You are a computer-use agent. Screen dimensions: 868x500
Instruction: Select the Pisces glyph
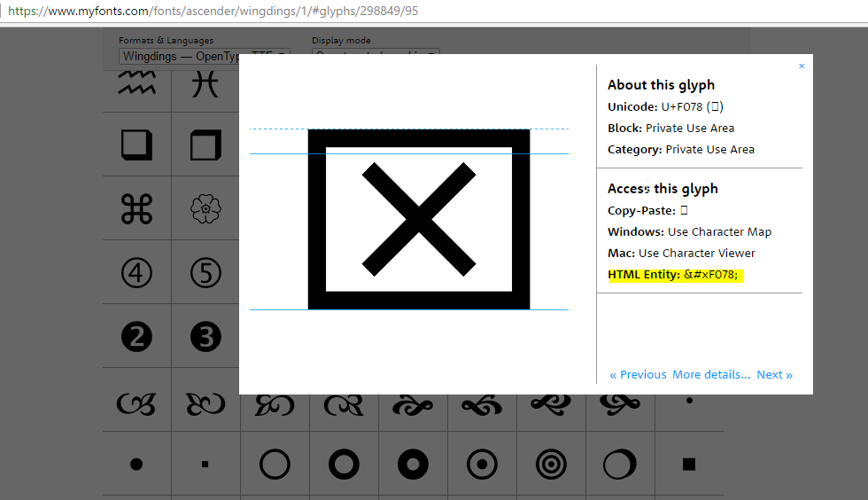pyautogui.click(x=205, y=85)
